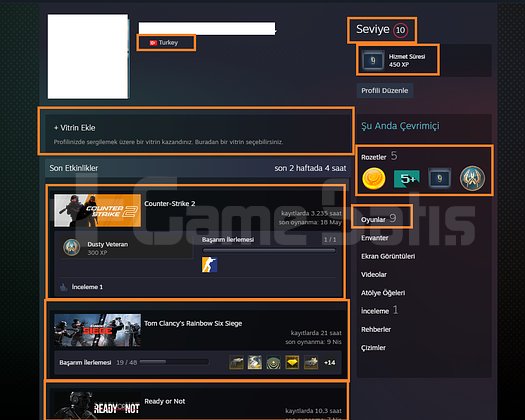Click the Ready or Not title

pos(165,401)
